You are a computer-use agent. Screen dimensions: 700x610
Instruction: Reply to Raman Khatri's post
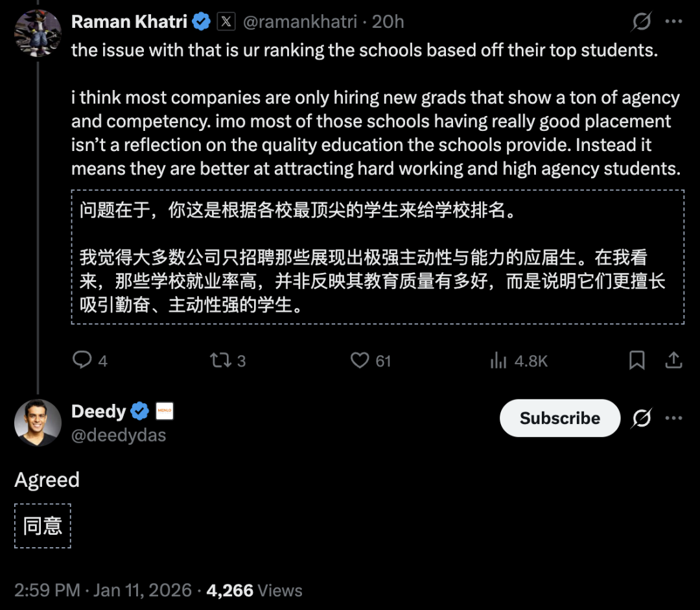pos(82,360)
